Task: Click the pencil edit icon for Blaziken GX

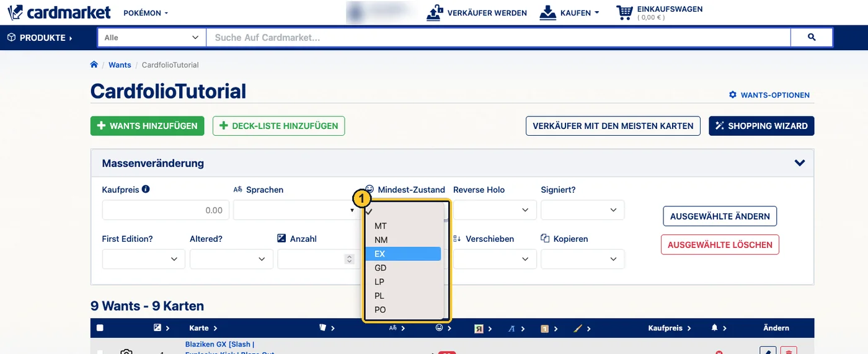Action: (768, 351)
